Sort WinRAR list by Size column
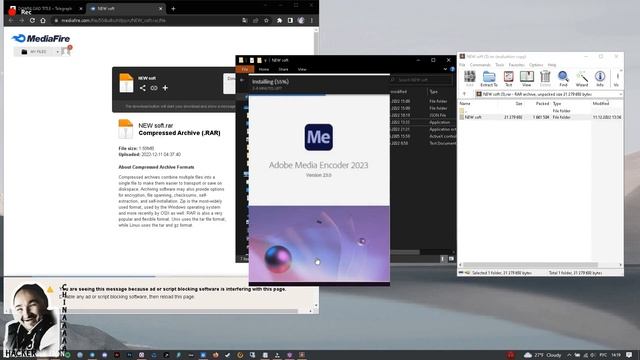This screenshot has height=360, width=640. (519, 104)
